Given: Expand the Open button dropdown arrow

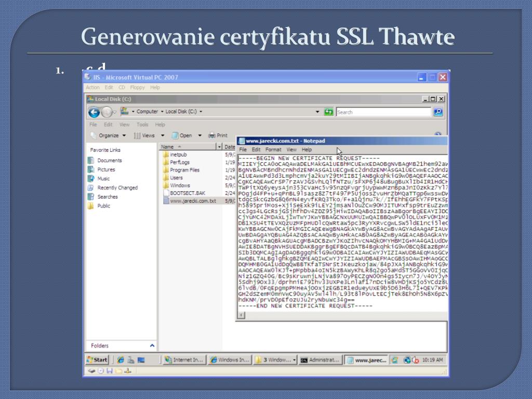Looking at the screenshot, I should 200,136.
